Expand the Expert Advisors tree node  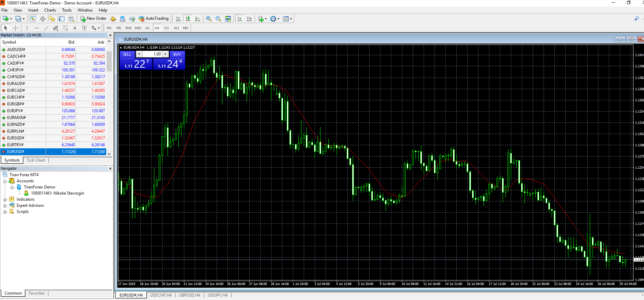5,206
